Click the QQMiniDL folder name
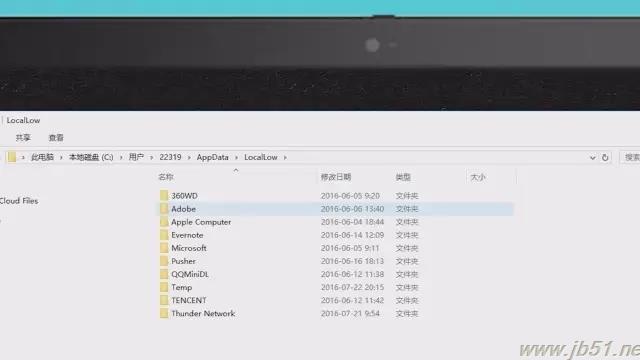This screenshot has width=640, height=360. (x=190, y=274)
